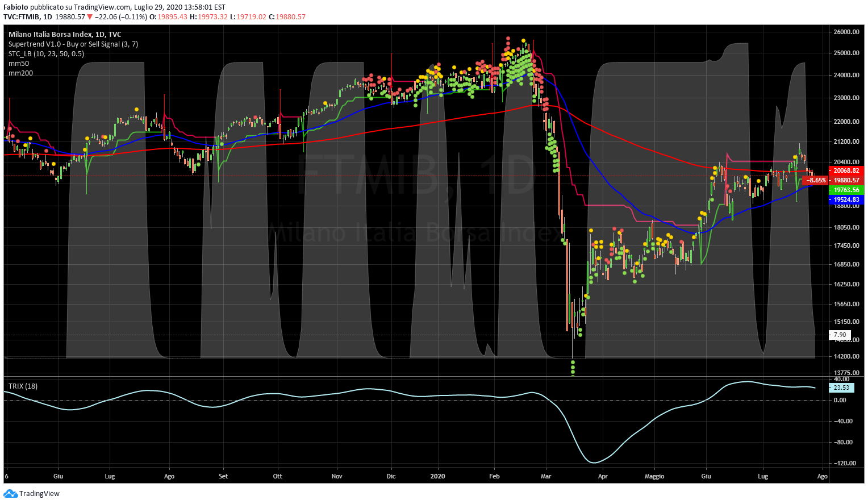Click 23000.00 on the price axis
The height and width of the screenshot is (504, 868).
click(x=846, y=98)
